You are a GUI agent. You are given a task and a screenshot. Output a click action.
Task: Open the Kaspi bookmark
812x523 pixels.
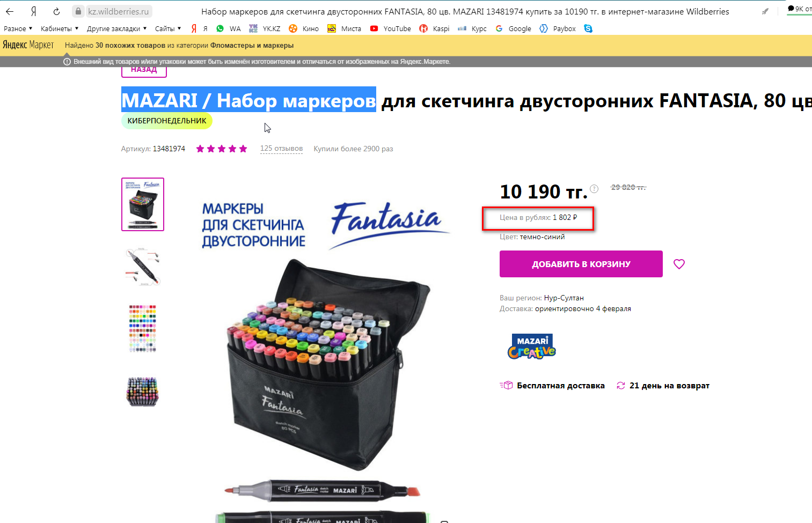435,28
